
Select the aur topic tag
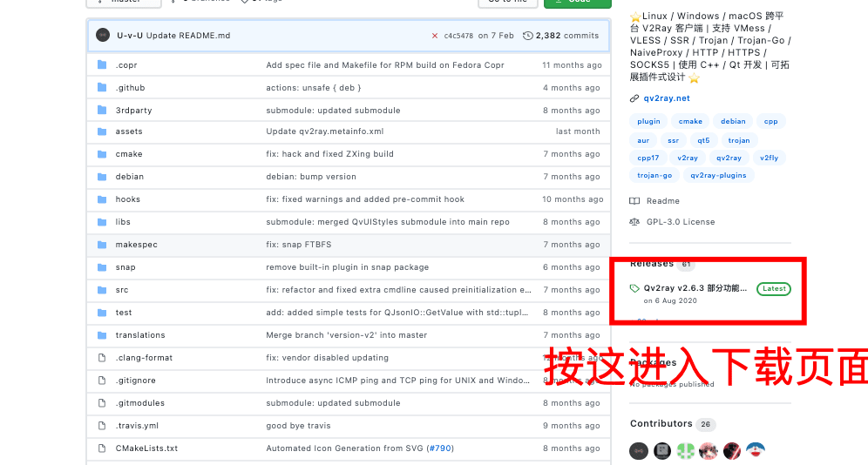642,140
